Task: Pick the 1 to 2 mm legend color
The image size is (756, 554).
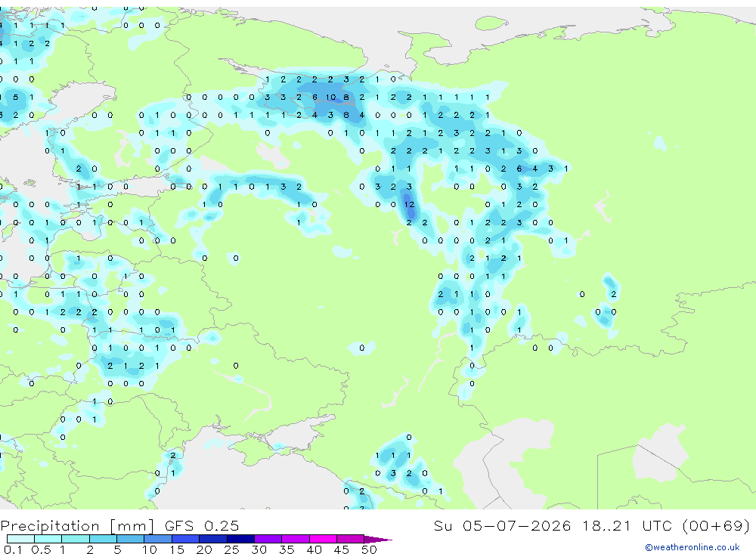Action: [x=76, y=539]
